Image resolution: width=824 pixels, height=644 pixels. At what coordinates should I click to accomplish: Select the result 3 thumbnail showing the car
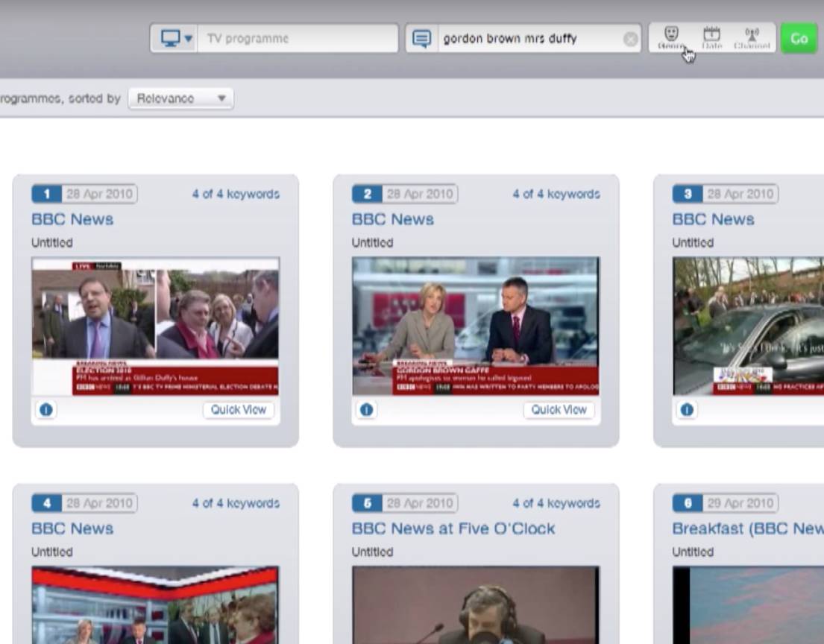pos(749,326)
